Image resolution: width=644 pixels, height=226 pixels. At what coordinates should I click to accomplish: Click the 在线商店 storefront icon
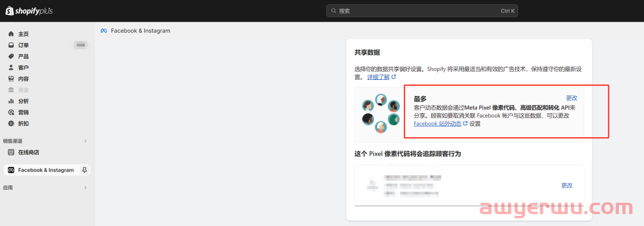(x=11, y=152)
